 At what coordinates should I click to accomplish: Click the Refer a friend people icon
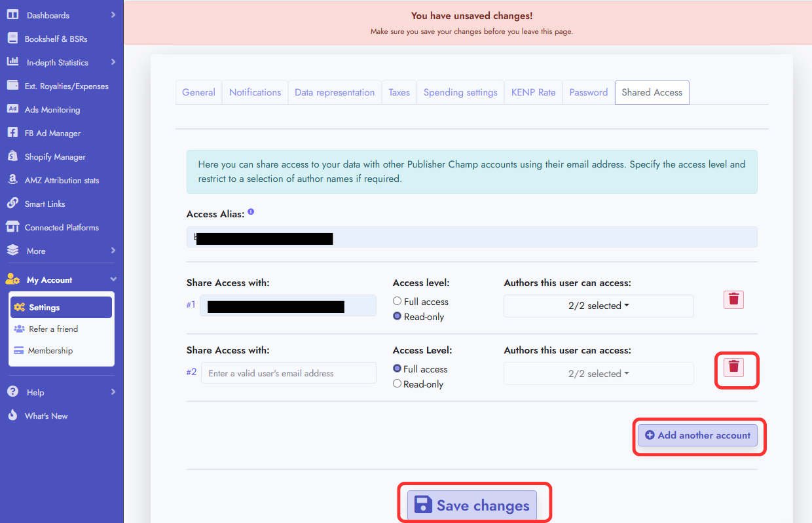pyautogui.click(x=20, y=329)
